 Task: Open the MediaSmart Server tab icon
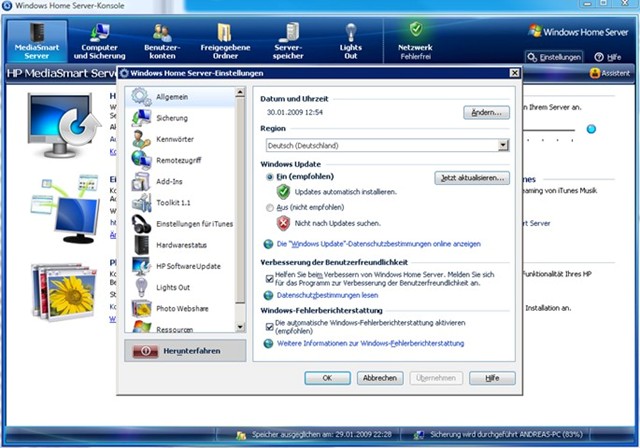click(37, 32)
